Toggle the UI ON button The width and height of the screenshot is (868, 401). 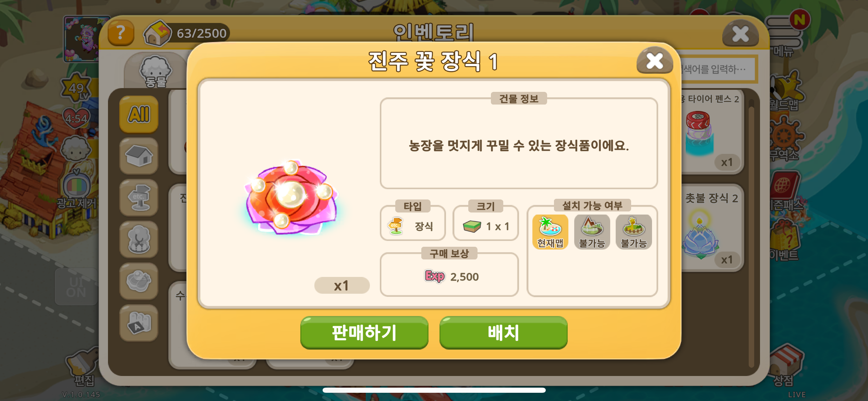[76, 287]
